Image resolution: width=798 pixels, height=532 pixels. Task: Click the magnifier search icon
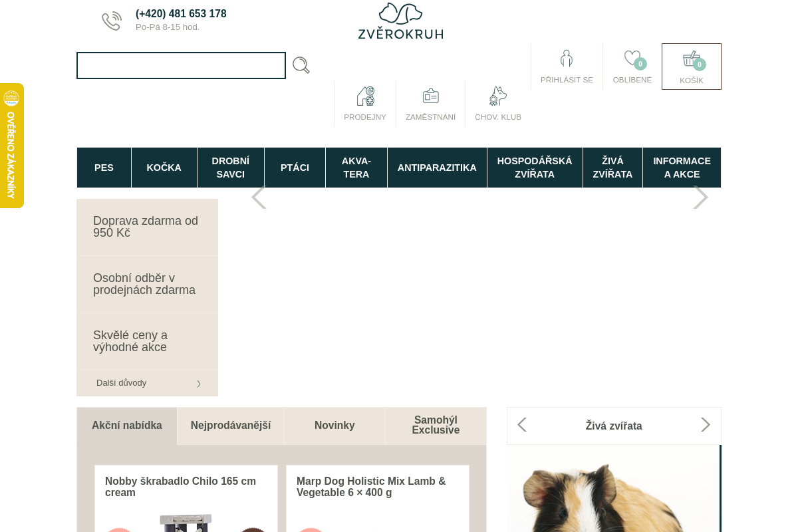[301, 65]
